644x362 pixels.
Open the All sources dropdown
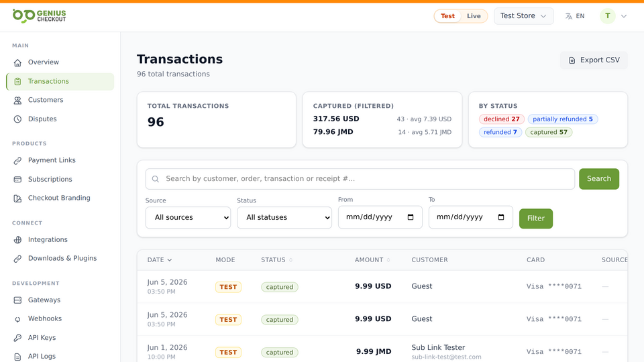click(x=188, y=217)
